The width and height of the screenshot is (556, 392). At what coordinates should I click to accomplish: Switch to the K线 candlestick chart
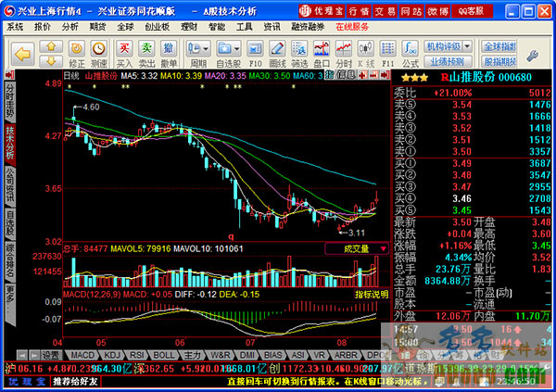(366, 54)
